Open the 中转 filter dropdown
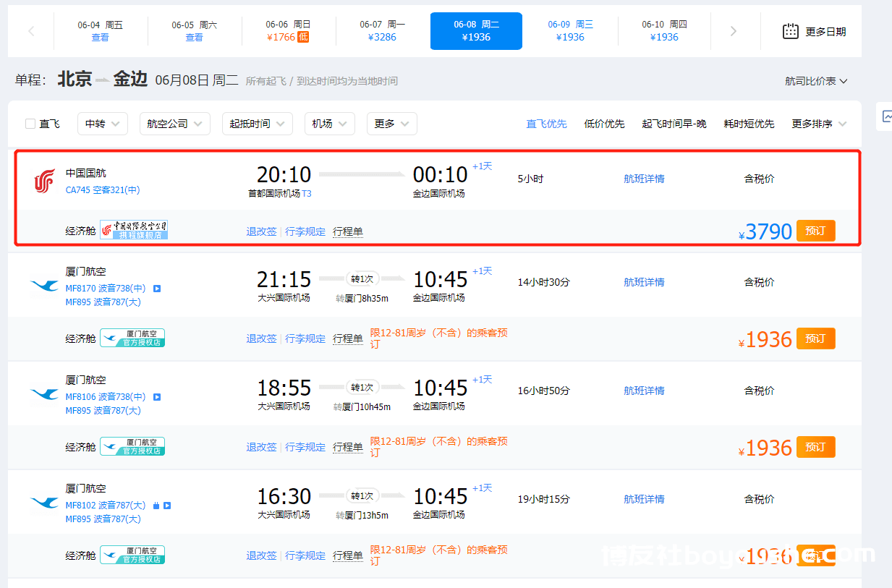This screenshot has width=892, height=588. click(103, 124)
